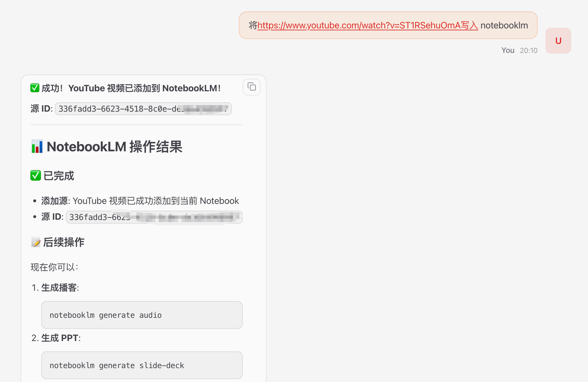This screenshot has width=588, height=382.
Task: Click the You label under the message
Action: pos(507,50)
